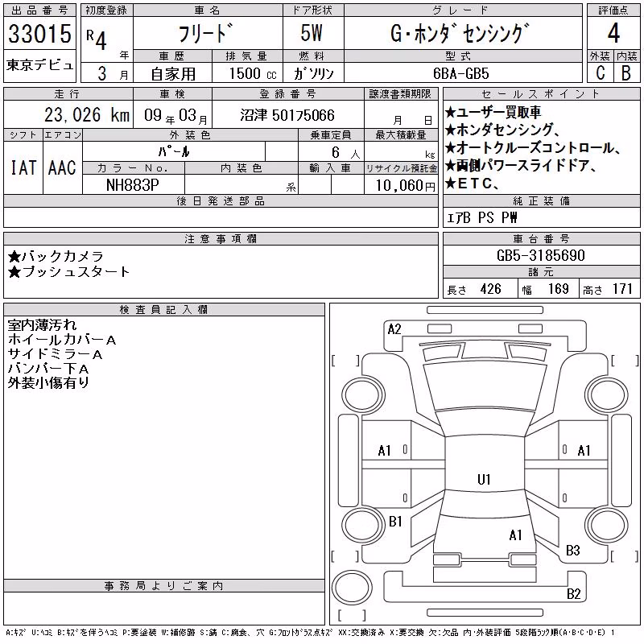Click registration number 沼津 50175066
This screenshot has width=644, height=644.
[x=287, y=115]
